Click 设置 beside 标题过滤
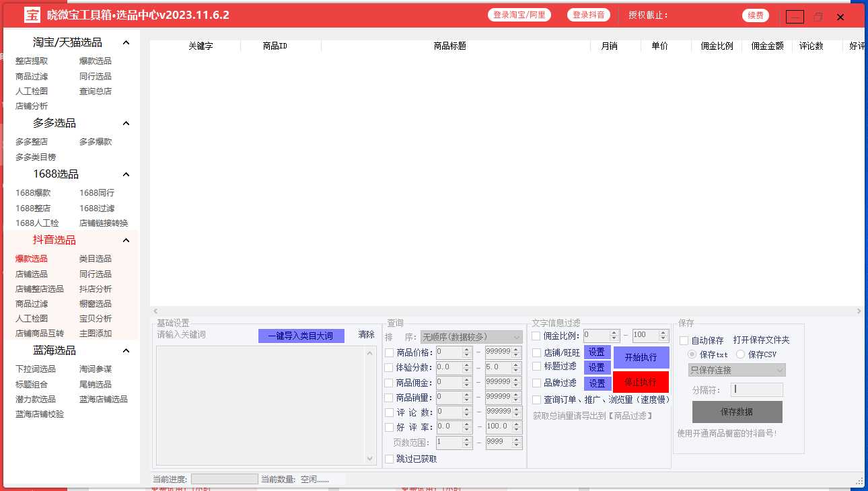Screen dimensions: 868x491 598,367
